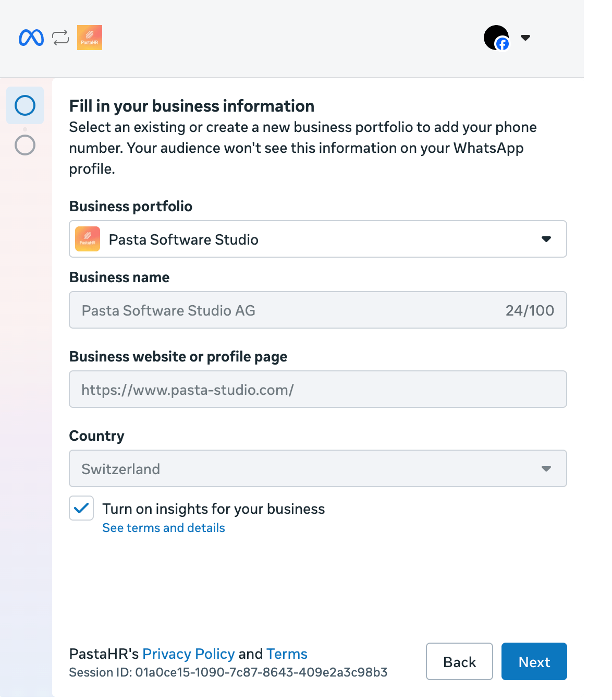Click the Business portfolio label
612x700 pixels.
point(131,207)
